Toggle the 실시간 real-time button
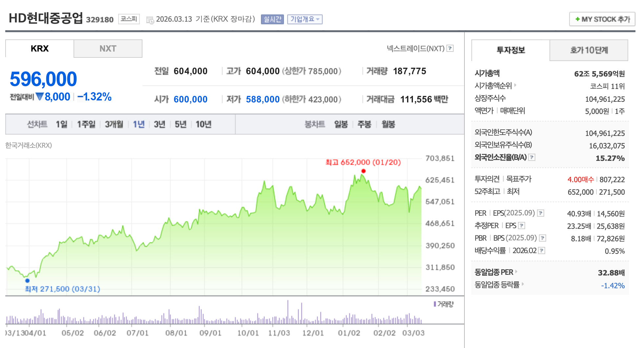Viewport: 644px width, 348px height. (x=272, y=19)
